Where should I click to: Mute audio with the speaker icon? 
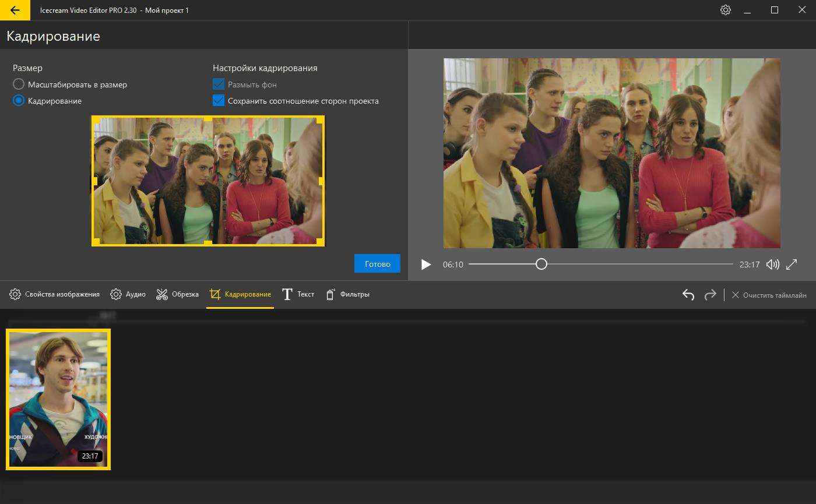(x=772, y=265)
